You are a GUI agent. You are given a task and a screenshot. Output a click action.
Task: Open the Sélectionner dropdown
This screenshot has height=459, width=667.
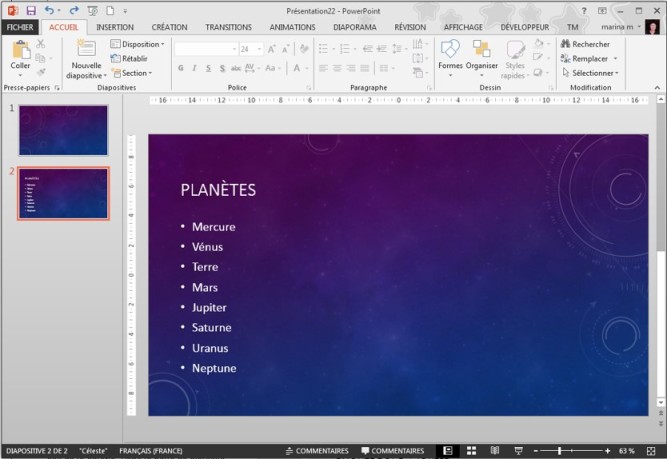tap(590, 73)
